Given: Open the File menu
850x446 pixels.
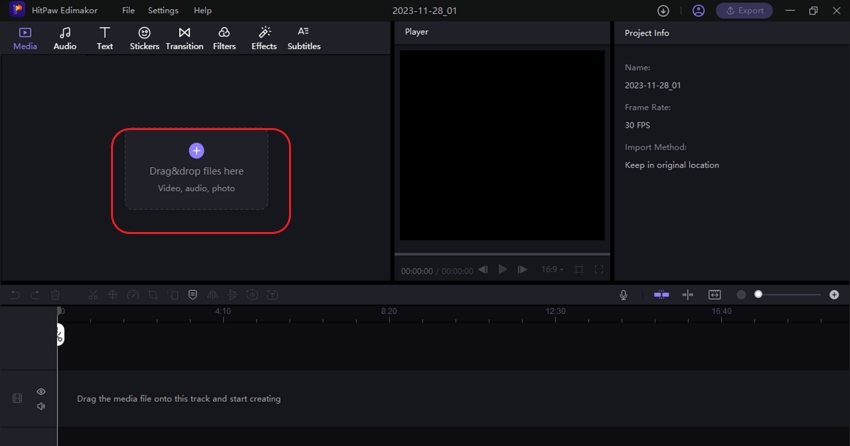Looking at the screenshot, I should click(x=128, y=11).
